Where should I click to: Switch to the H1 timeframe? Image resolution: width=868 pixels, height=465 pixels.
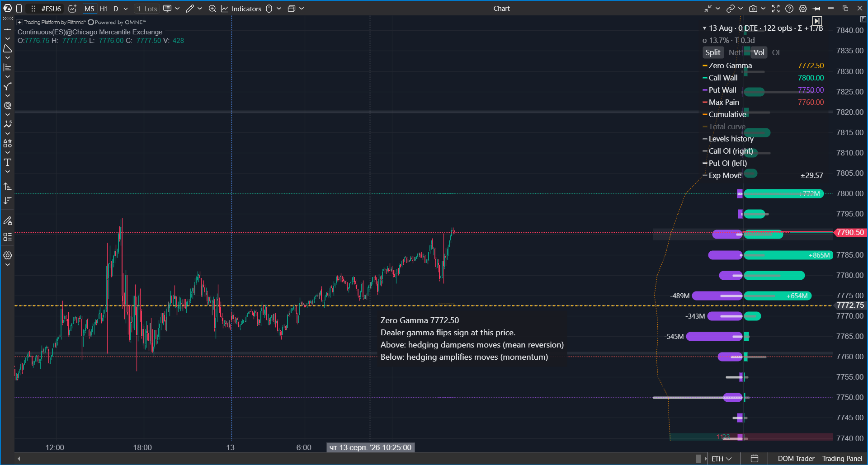click(x=104, y=9)
